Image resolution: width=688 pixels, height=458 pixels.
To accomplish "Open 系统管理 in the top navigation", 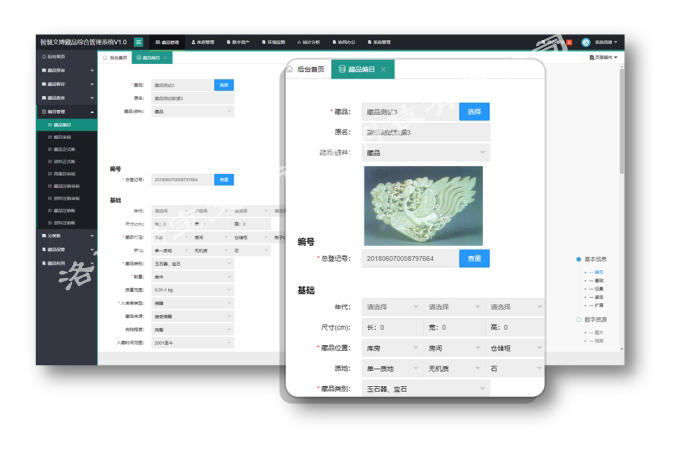I will pos(379,42).
